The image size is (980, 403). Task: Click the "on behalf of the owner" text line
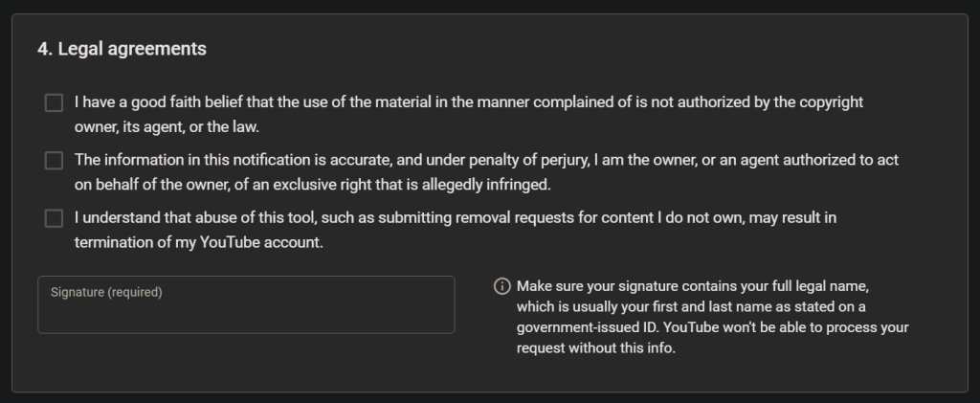pos(312,184)
